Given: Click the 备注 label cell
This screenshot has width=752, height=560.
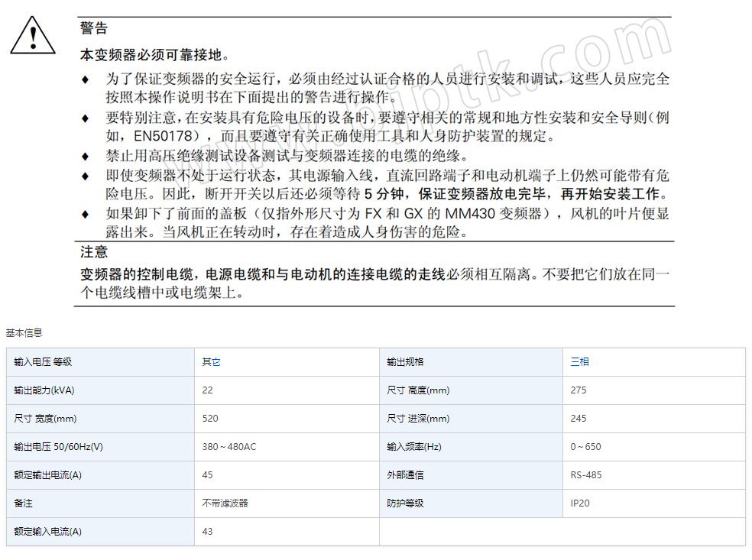Looking at the screenshot, I should point(100,503).
